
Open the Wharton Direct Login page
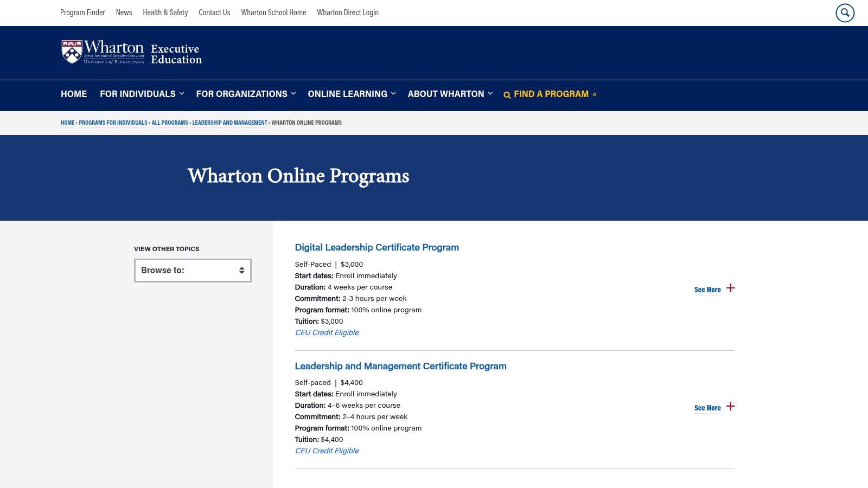348,12
